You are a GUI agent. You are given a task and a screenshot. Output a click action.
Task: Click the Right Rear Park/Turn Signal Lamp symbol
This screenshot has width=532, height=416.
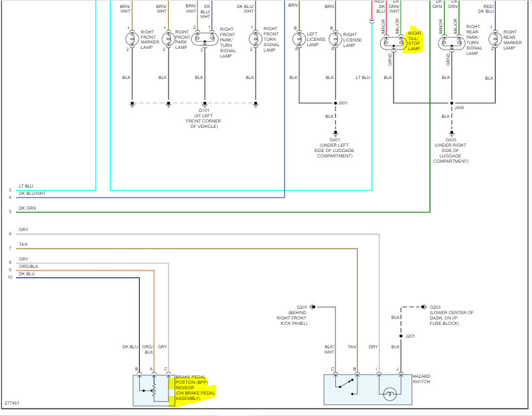click(x=452, y=44)
